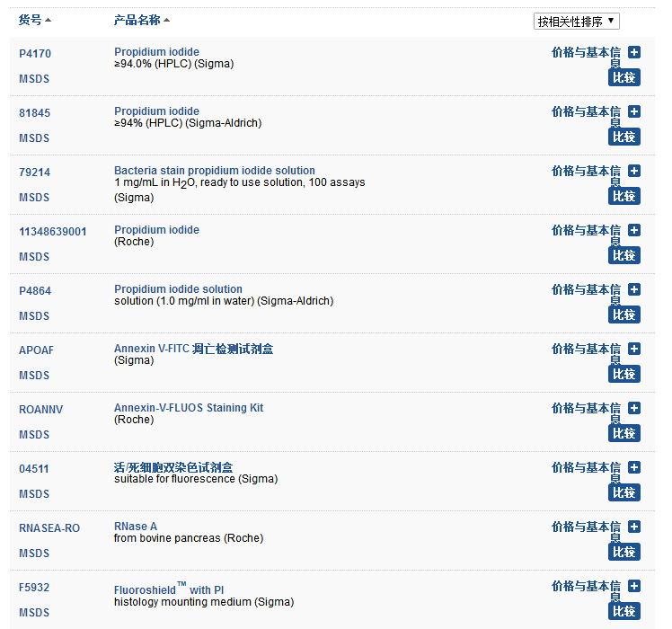The image size is (672, 629).
Task: Open 价格与基本信息 link for 79214
Action: click(x=586, y=175)
